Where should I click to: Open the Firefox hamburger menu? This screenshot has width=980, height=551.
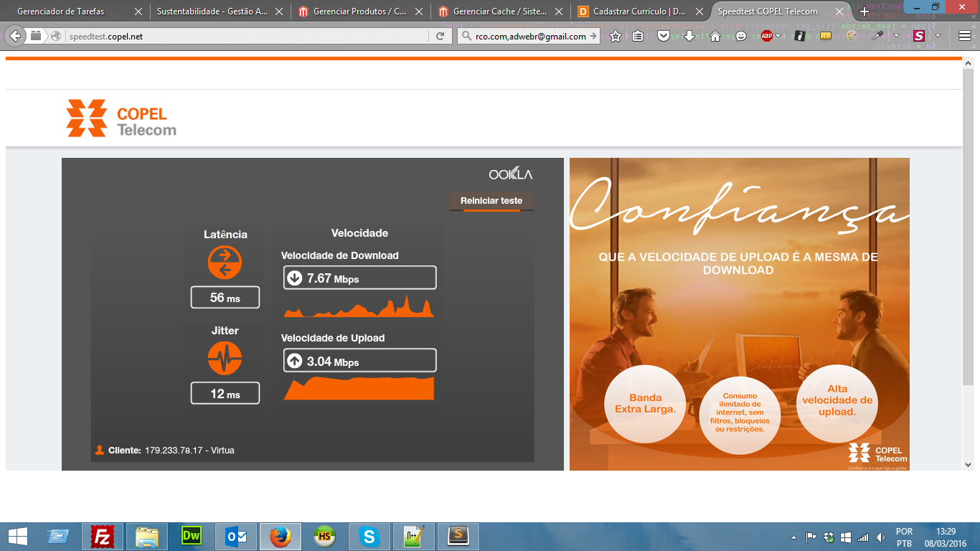point(964,36)
